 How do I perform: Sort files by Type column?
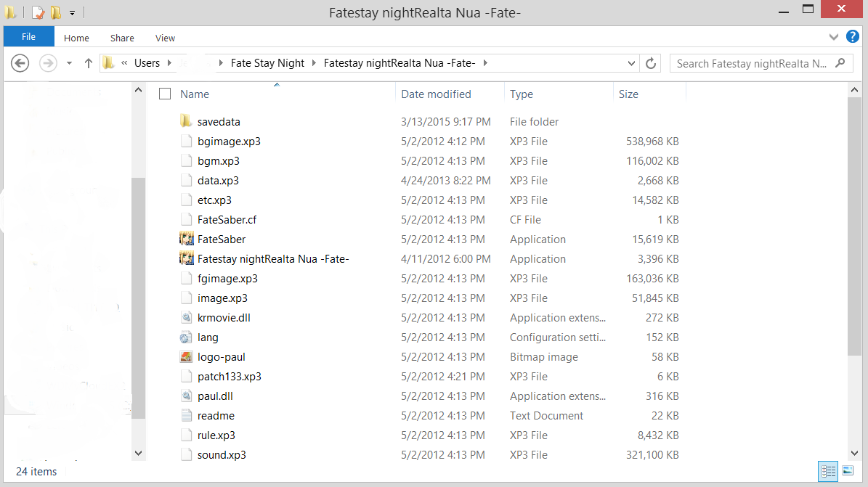tap(522, 94)
